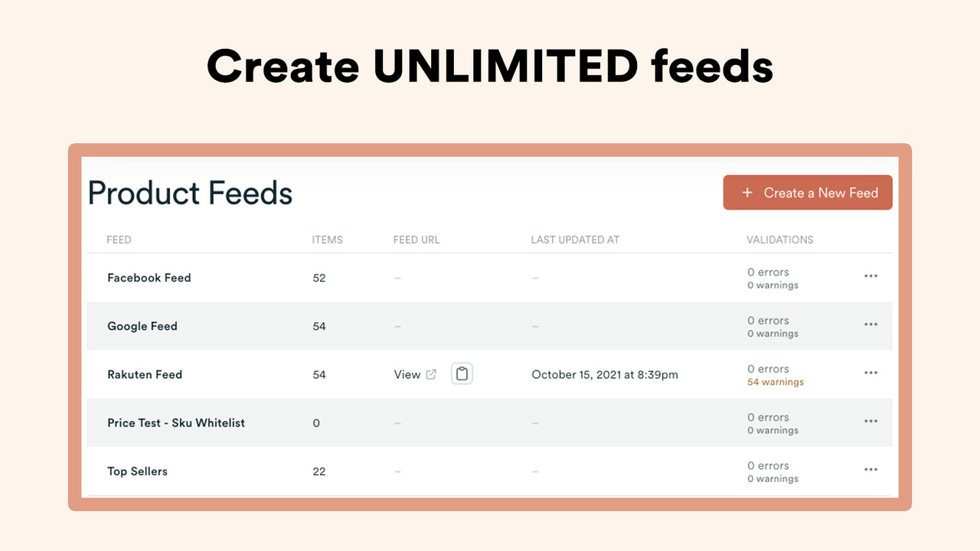Inspect 0 errors for Facebook Feed
The width and height of the screenshot is (980, 551).
pos(768,272)
